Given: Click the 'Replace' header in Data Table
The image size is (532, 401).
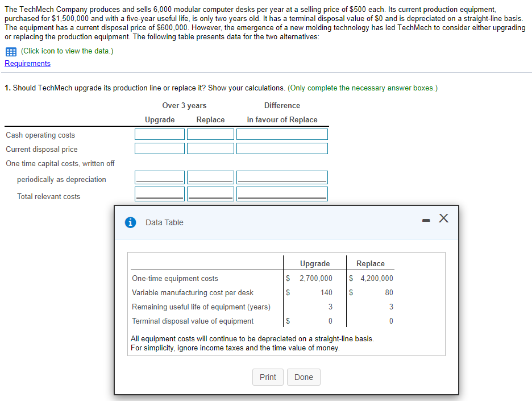Looking at the screenshot, I should (371, 264).
